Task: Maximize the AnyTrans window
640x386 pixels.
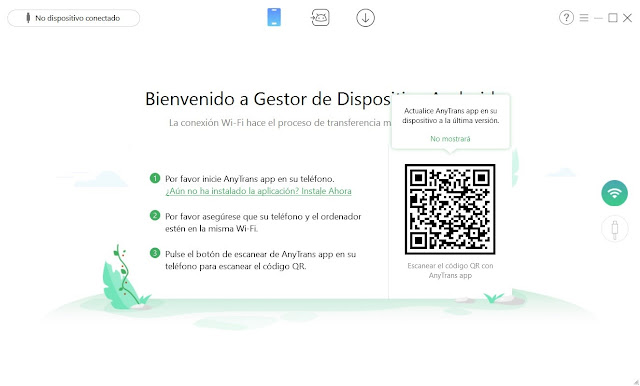Action: [613, 18]
